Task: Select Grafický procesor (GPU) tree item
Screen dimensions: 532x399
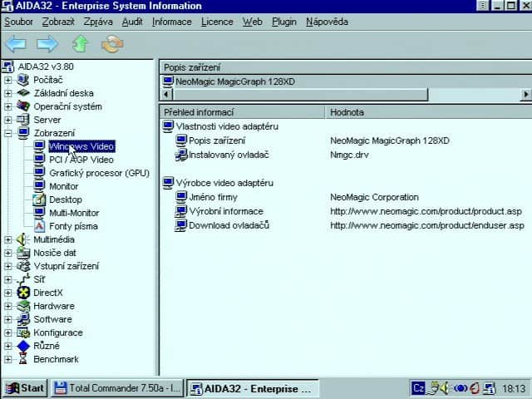Action: 100,173
